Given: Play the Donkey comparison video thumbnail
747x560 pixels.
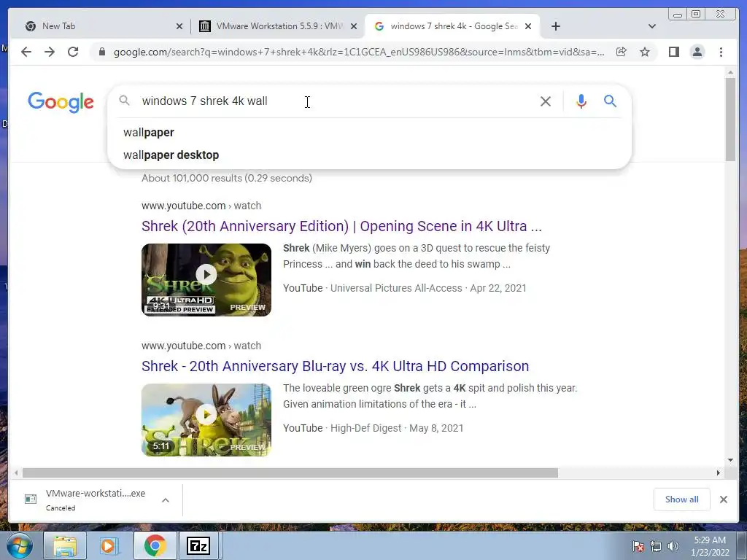Looking at the screenshot, I should point(206,419).
